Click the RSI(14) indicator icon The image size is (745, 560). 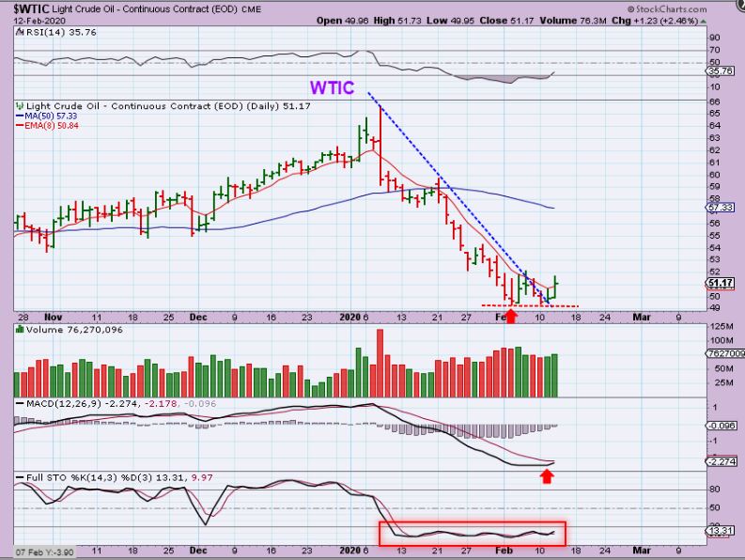point(20,32)
